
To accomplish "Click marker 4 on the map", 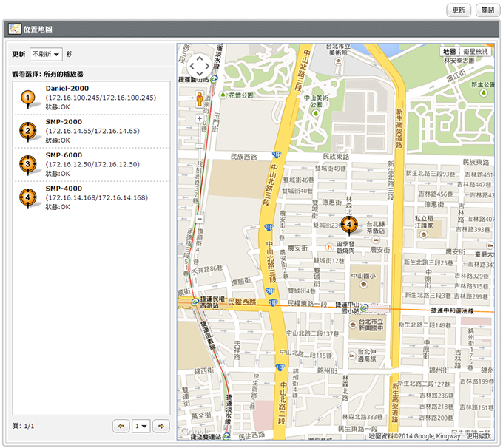I will tap(349, 225).
